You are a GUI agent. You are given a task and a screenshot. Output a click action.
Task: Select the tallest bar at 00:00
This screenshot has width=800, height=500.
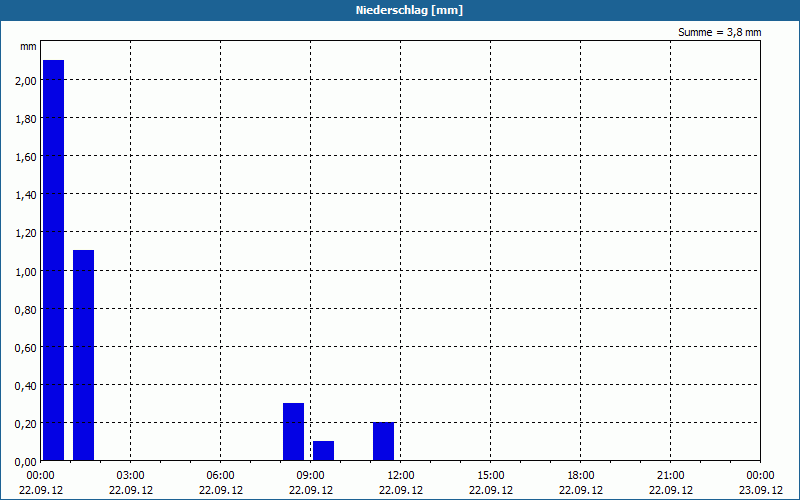pos(54,260)
